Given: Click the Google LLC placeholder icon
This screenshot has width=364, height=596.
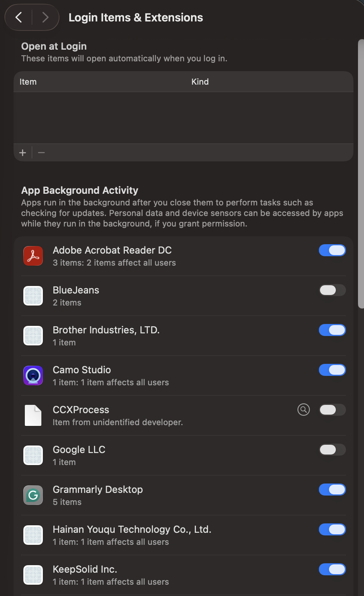Looking at the screenshot, I should pyautogui.click(x=33, y=455).
